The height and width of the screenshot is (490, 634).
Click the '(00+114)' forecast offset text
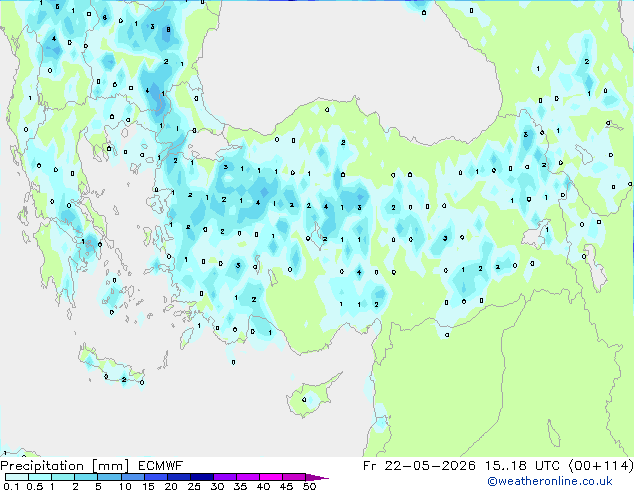(x=601, y=466)
